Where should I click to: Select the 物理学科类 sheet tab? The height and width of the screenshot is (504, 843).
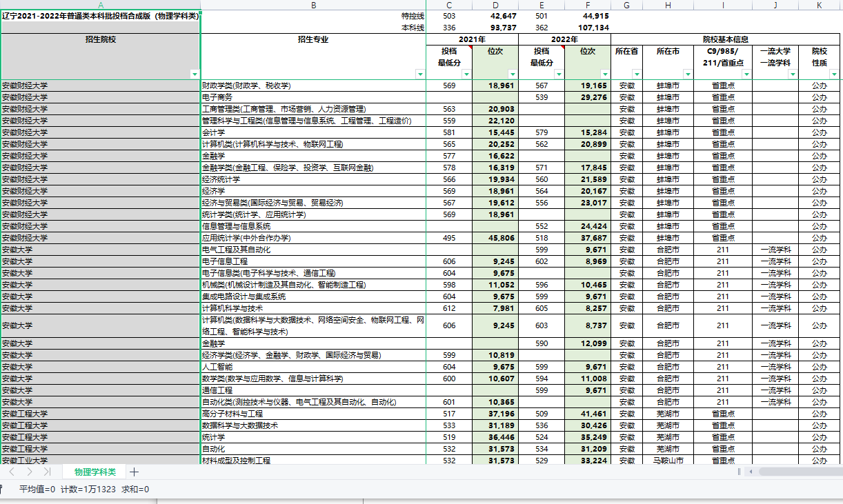coord(95,472)
